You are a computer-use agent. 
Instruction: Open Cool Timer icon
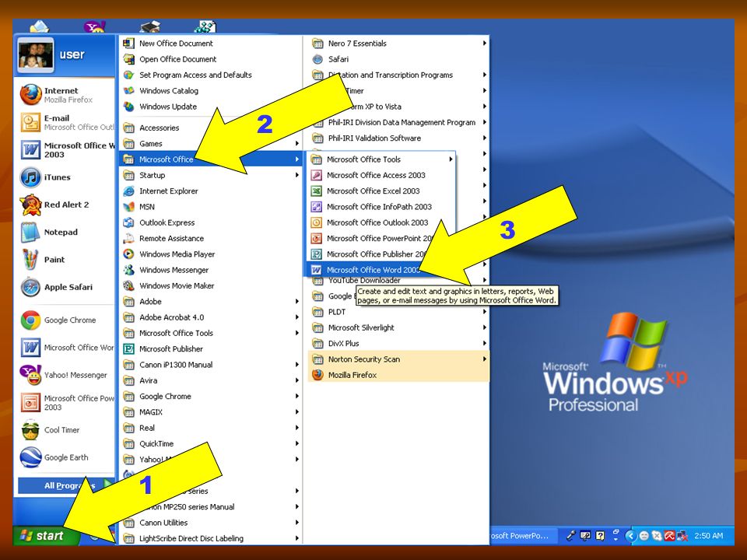click(30, 430)
